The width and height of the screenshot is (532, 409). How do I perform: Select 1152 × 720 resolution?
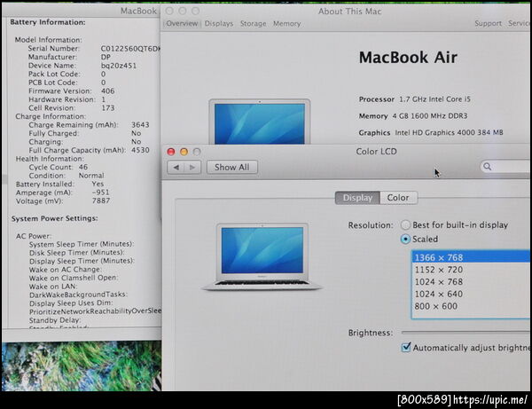pyautogui.click(x=471, y=270)
